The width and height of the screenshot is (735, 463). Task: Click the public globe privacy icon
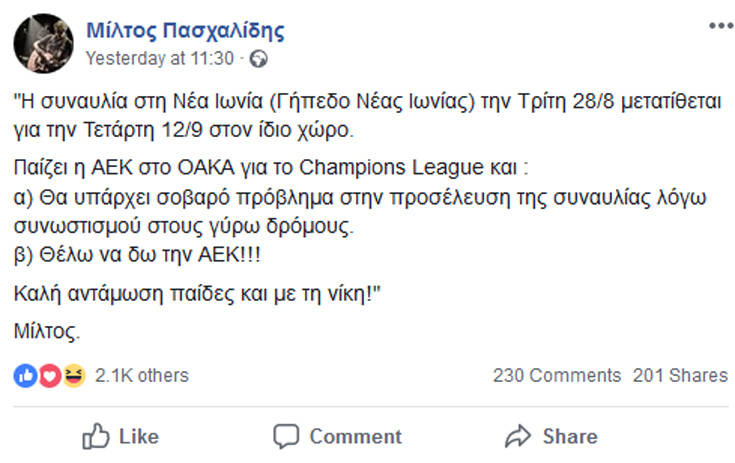tap(258, 59)
